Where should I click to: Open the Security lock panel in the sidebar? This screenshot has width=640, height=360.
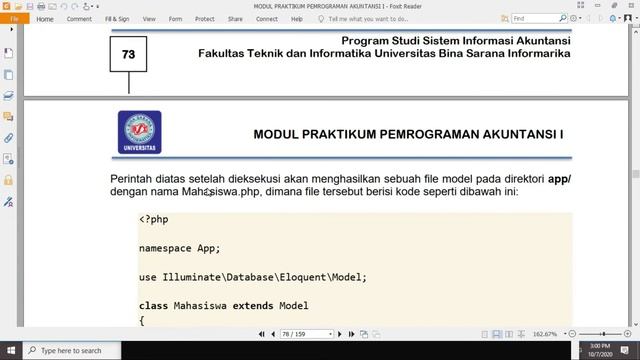click(9, 180)
